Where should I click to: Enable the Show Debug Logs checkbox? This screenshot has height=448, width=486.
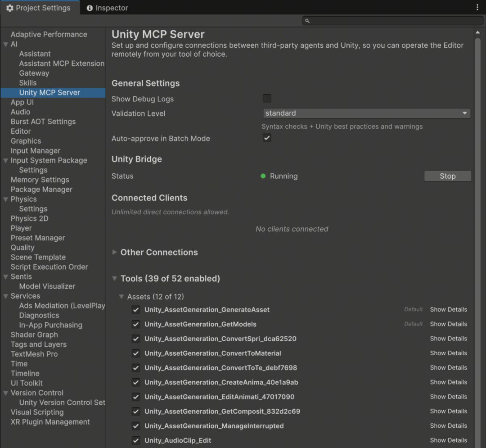[267, 98]
